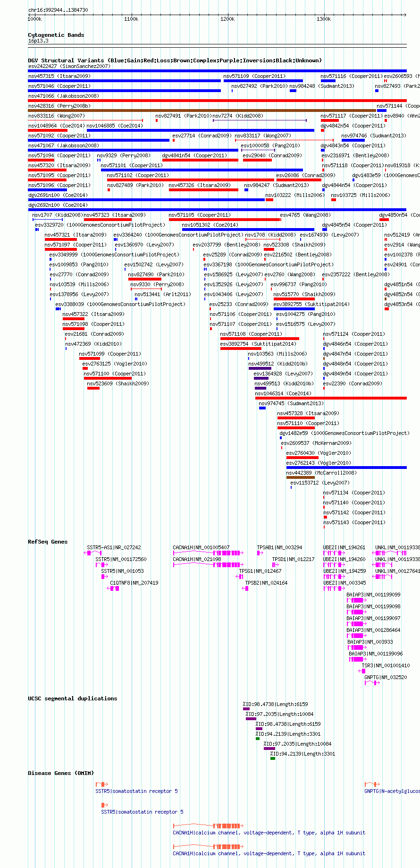This screenshot has width=420, height=868.
Task: Select variant nsv457315 (Itsara2009)
Action: pos(59,76)
